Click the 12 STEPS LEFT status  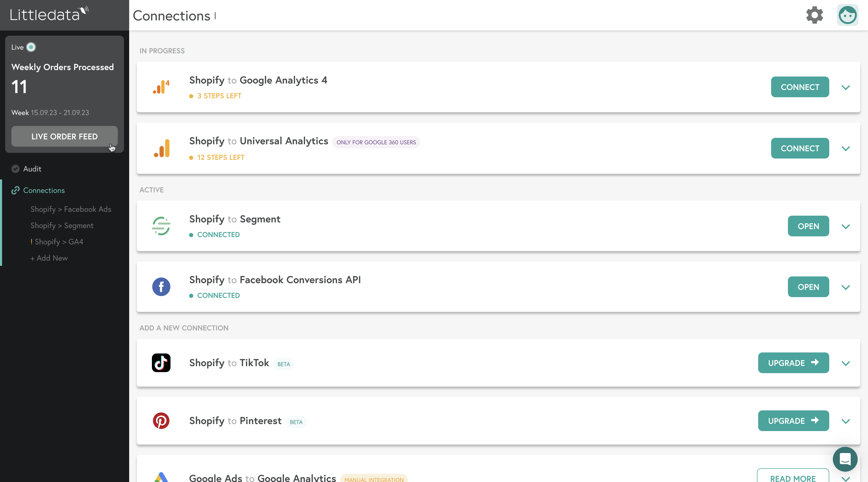tap(221, 157)
